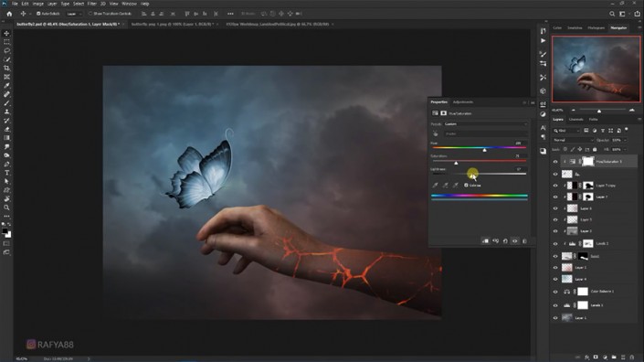Toggle the Colorize checkbox
Viewport: 644px width, 362px height.
click(466, 186)
